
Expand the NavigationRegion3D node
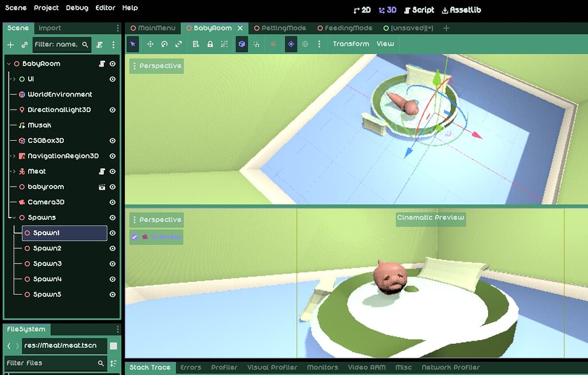(x=14, y=156)
